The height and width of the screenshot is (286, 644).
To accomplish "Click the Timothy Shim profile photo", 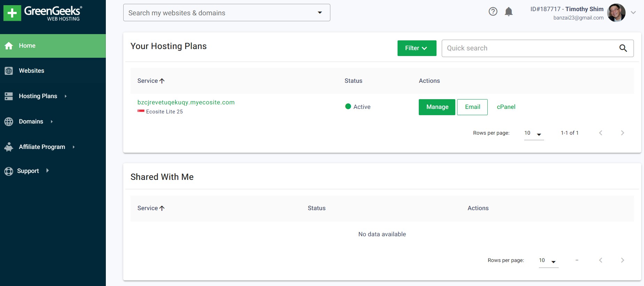I will tap(616, 13).
